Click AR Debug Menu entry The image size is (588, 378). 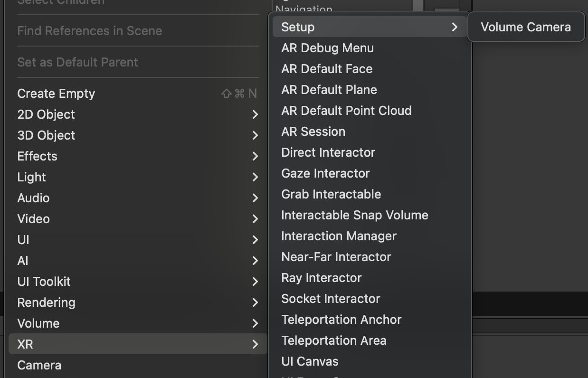click(327, 48)
